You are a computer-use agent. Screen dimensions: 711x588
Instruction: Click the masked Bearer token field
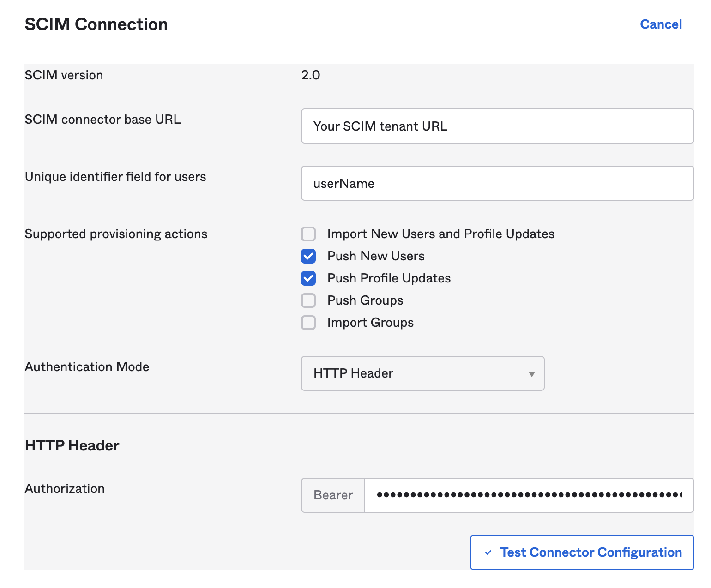(529, 495)
